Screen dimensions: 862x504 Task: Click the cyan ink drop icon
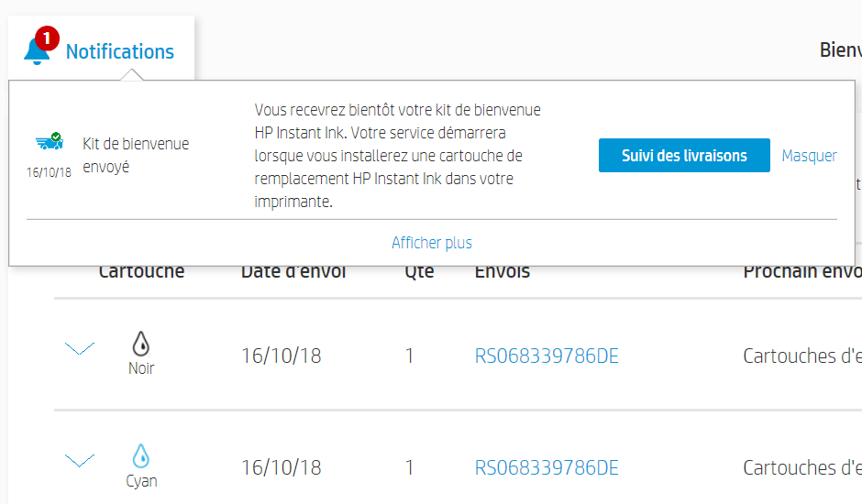pos(141,455)
